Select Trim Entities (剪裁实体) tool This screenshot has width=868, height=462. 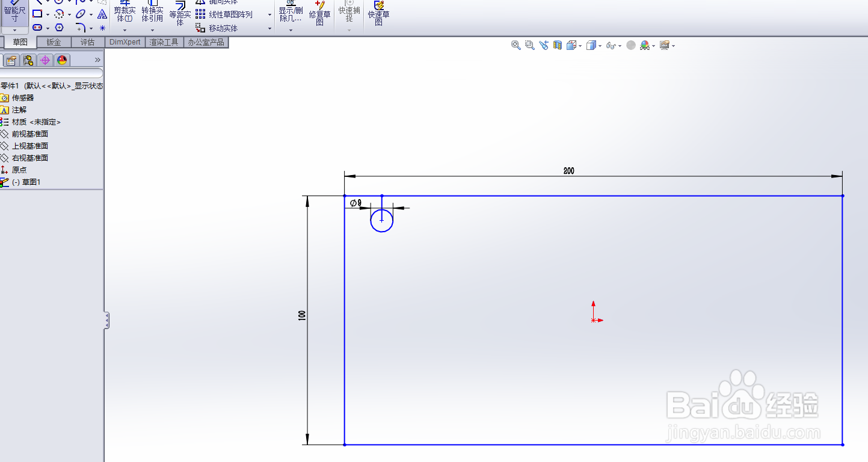tap(125, 12)
